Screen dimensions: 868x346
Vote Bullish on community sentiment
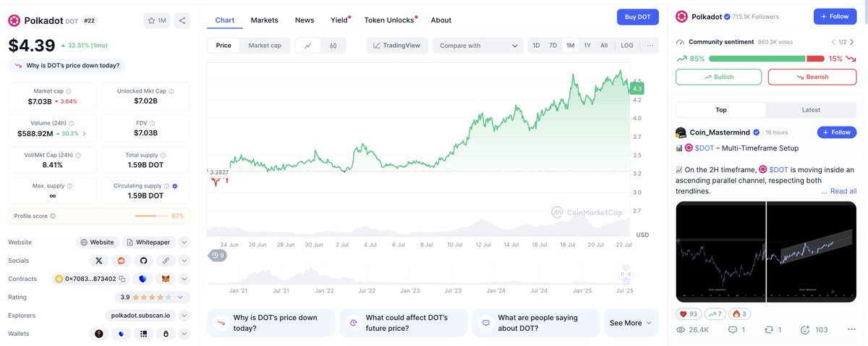718,77
